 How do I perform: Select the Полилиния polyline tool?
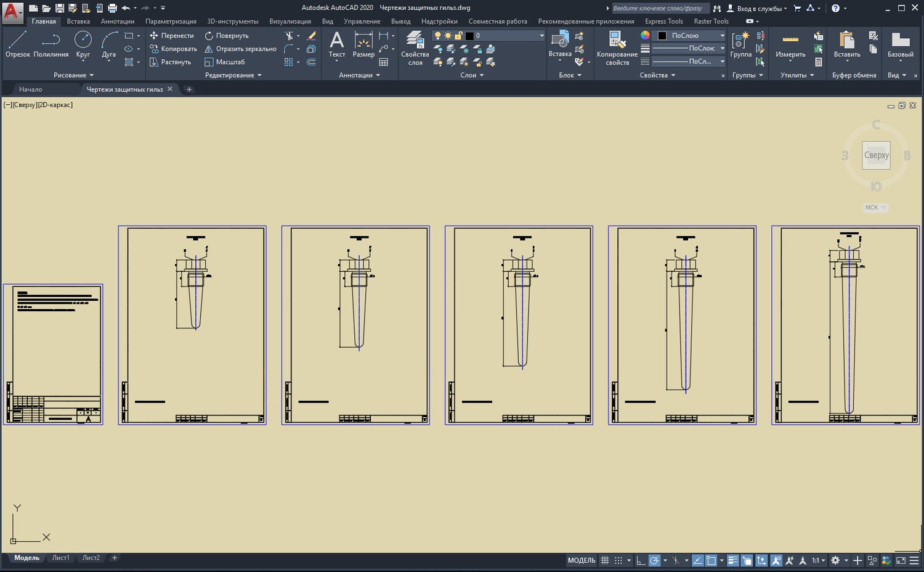coord(51,44)
